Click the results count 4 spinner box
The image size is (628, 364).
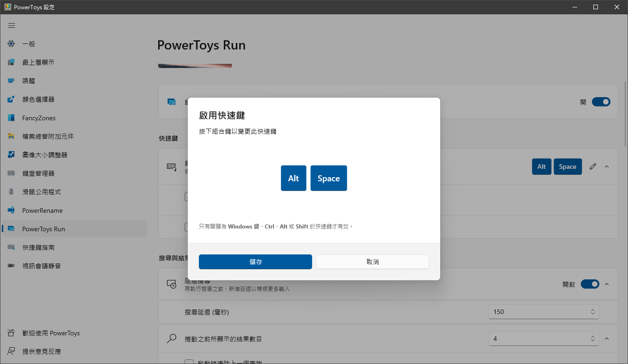coord(544,339)
